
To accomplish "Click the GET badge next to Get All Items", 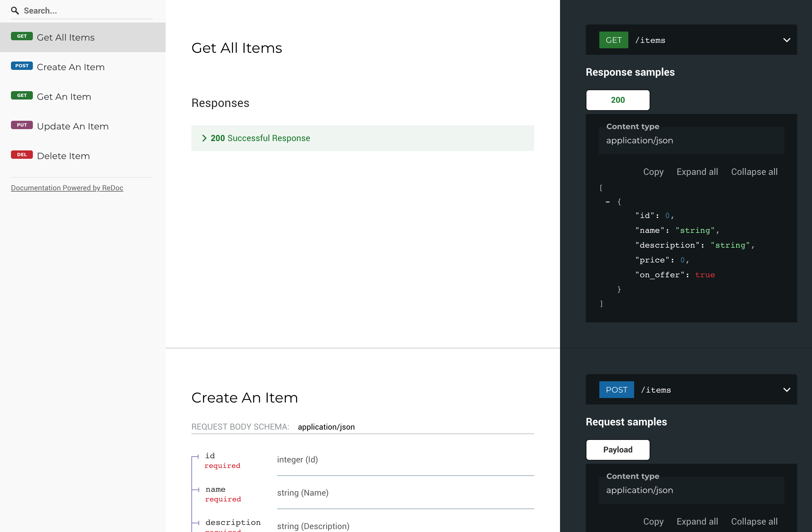I will coord(22,36).
